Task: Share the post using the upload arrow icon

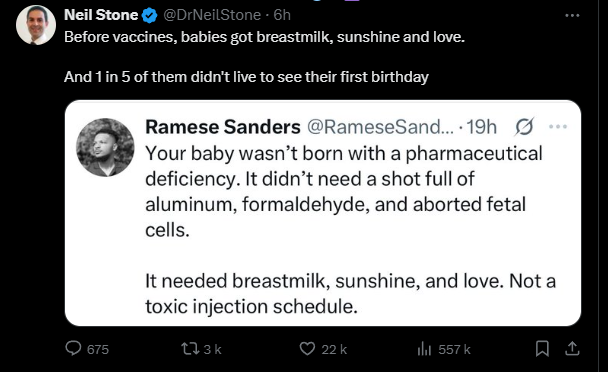Action: (572, 348)
